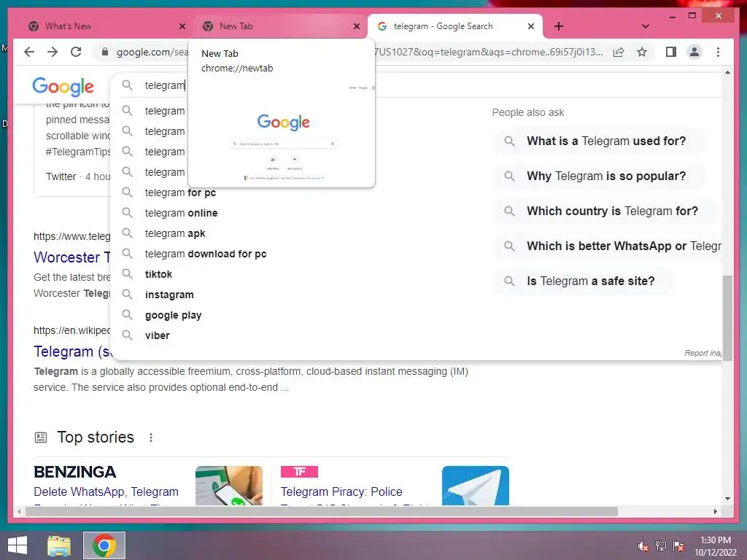The image size is (747, 560).
Task: Click the scroll right arrow
Action: (715, 511)
